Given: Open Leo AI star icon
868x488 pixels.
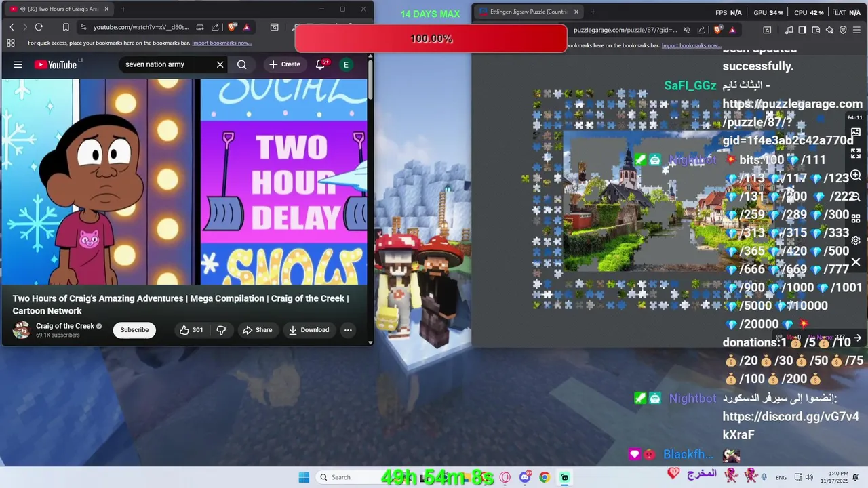Looking at the screenshot, I should (x=829, y=30).
